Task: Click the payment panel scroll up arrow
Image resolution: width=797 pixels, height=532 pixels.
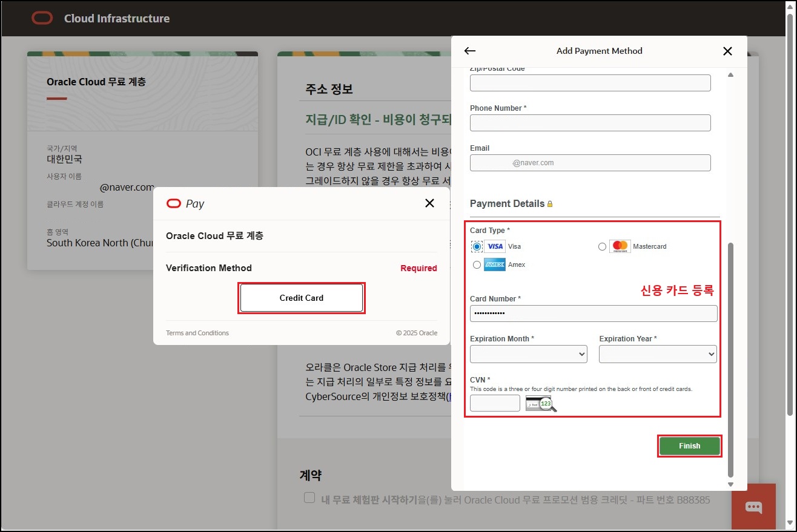Action: click(x=730, y=75)
